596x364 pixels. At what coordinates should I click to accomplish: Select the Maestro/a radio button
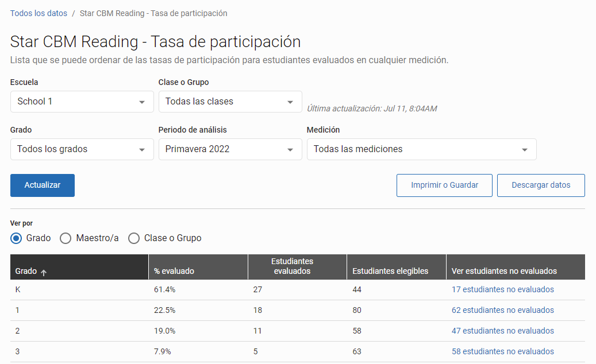(66, 238)
